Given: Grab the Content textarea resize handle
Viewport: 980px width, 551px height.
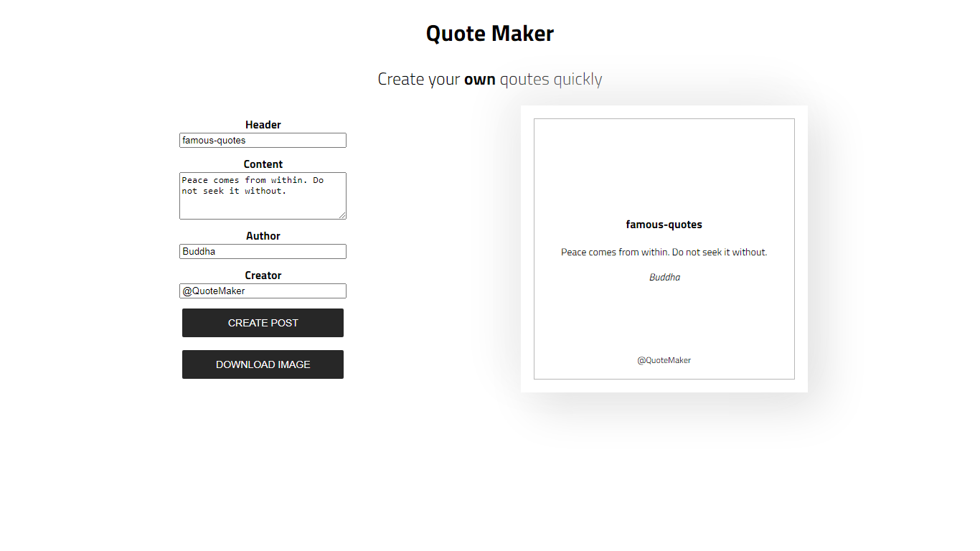Looking at the screenshot, I should coord(342,215).
